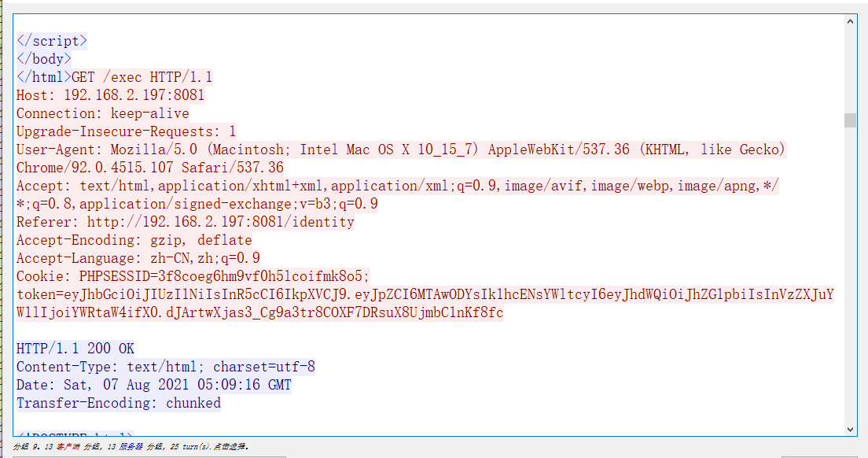Click the Transfer-Encoding: chunked header
The height and width of the screenshot is (458, 868).
coord(119,403)
